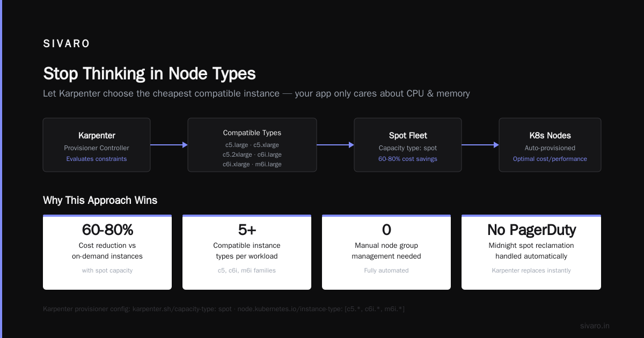Click the sivaro.in link

pyautogui.click(x=595, y=326)
